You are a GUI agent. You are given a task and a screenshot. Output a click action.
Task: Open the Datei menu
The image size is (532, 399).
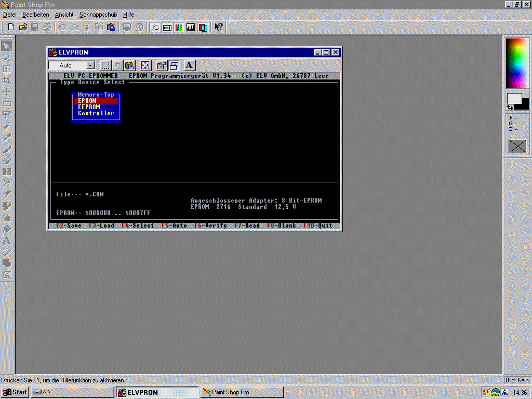coord(9,15)
